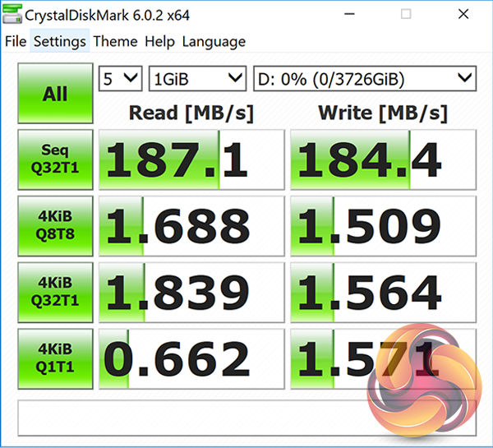Click the 4KiB Q32T1 read value 1.839

point(191,293)
